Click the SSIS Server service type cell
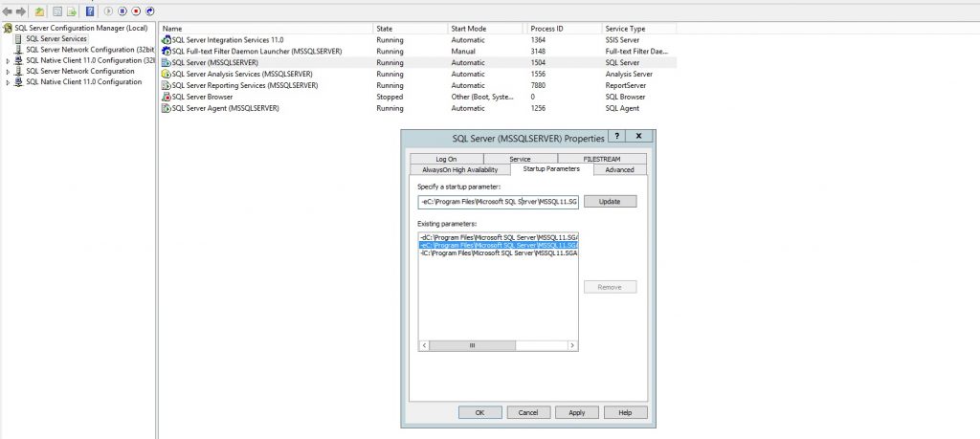 622,40
